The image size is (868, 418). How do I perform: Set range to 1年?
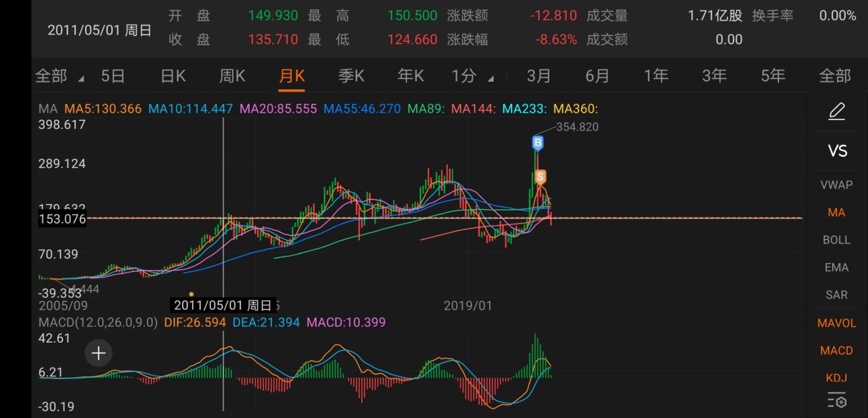coord(656,76)
